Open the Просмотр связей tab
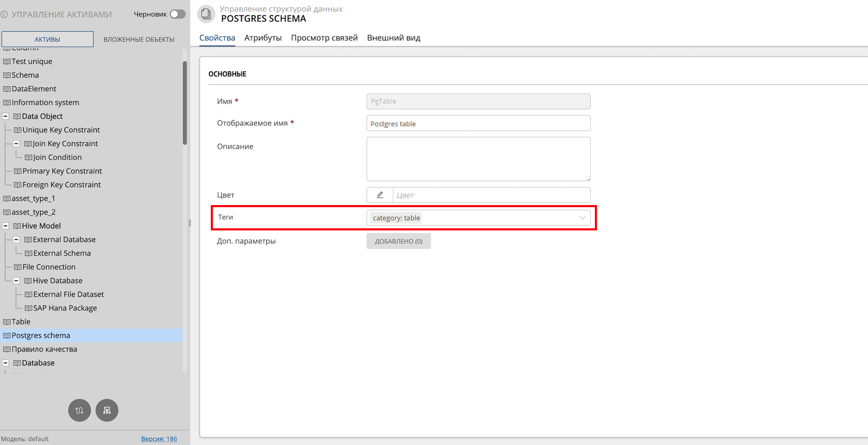This screenshot has width=868, height=445. pyautogui.click(x=324, y=38)
